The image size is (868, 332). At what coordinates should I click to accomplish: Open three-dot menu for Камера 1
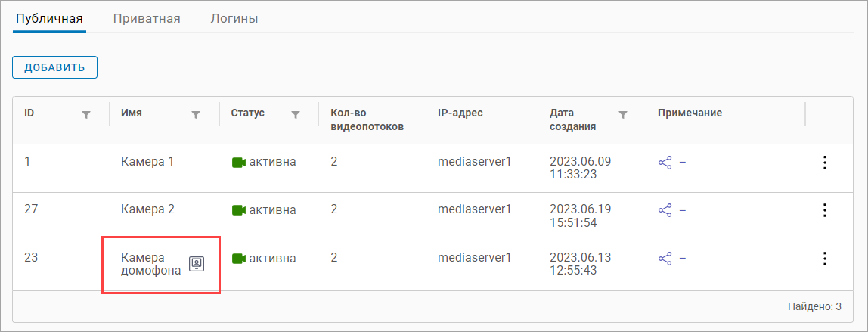click(x=825, y=162)
